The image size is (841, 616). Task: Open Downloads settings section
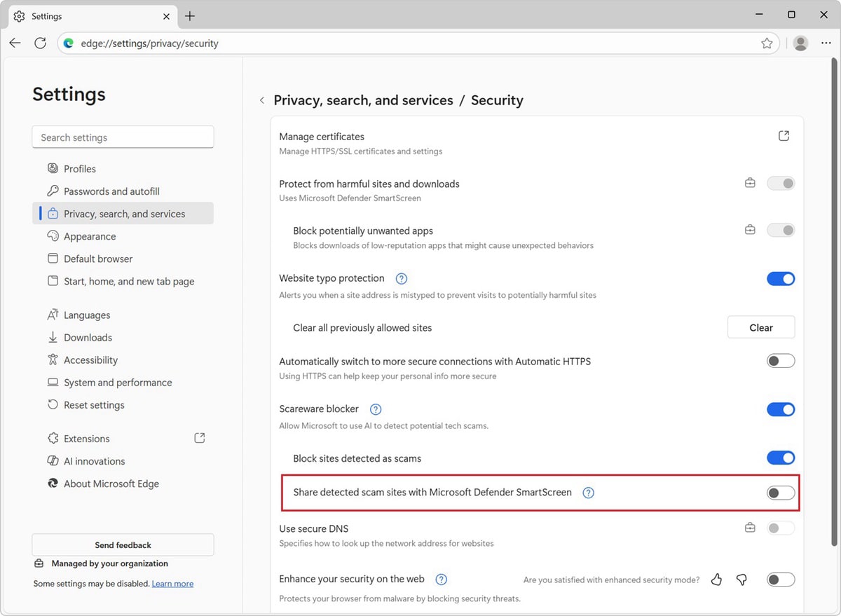88,338
